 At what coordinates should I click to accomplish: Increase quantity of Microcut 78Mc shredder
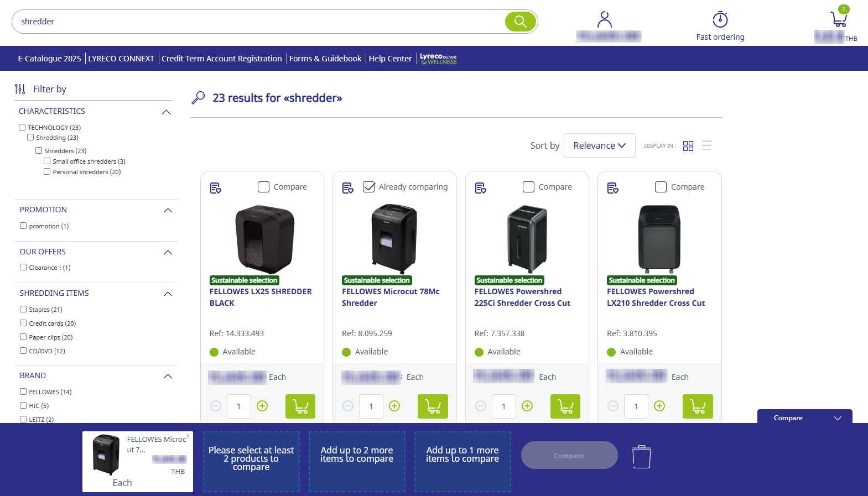click(394, 406)
